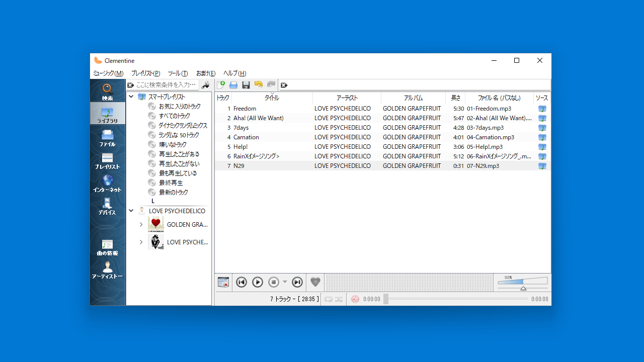Open the インターネット sidebar tab
Image resolution: width=644 pixels, height=362 pixels.
pos(108,183)
